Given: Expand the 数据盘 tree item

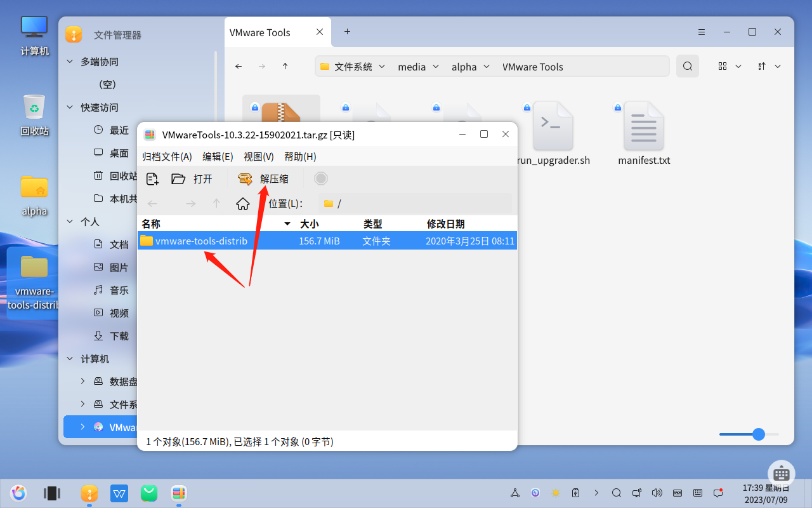Looking at the screenshot, I should (82, 382).
